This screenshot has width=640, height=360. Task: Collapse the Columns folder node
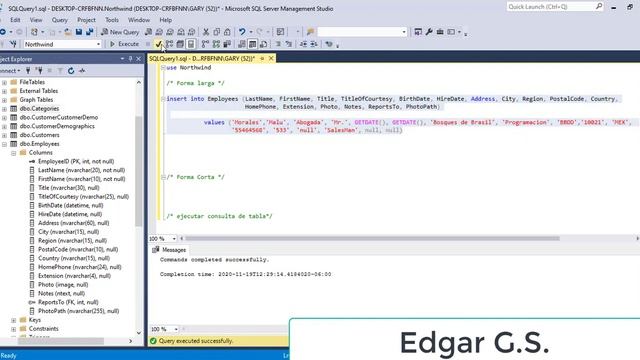click(x=13, y=153)
